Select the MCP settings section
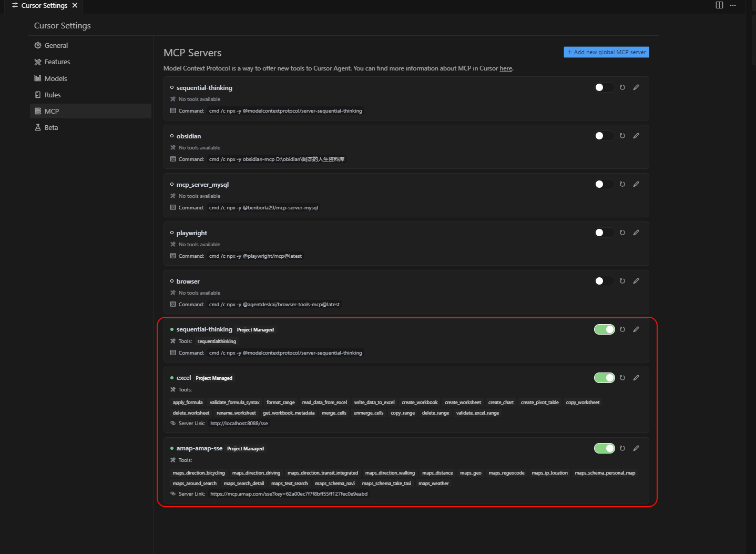The height and width of the screenshot is (554, 756). (90, 111)
